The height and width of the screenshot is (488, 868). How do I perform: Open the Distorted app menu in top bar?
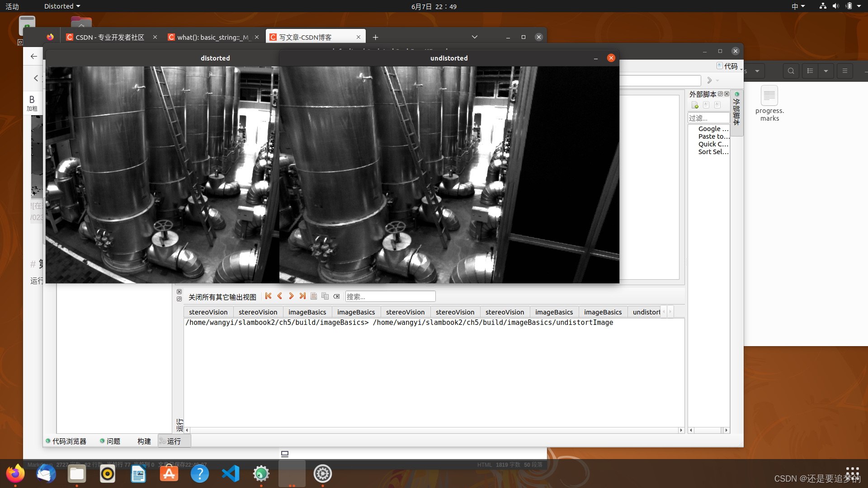[x=62, y=6]
